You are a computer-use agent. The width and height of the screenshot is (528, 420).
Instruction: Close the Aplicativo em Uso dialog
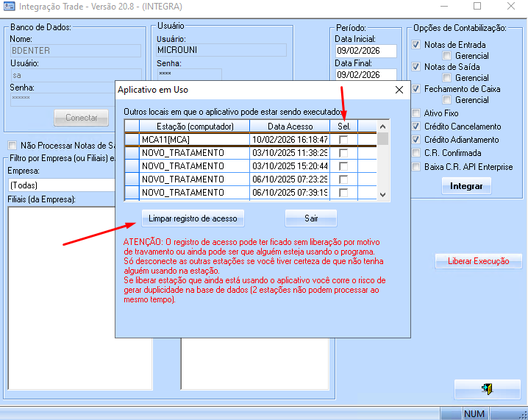399,90
